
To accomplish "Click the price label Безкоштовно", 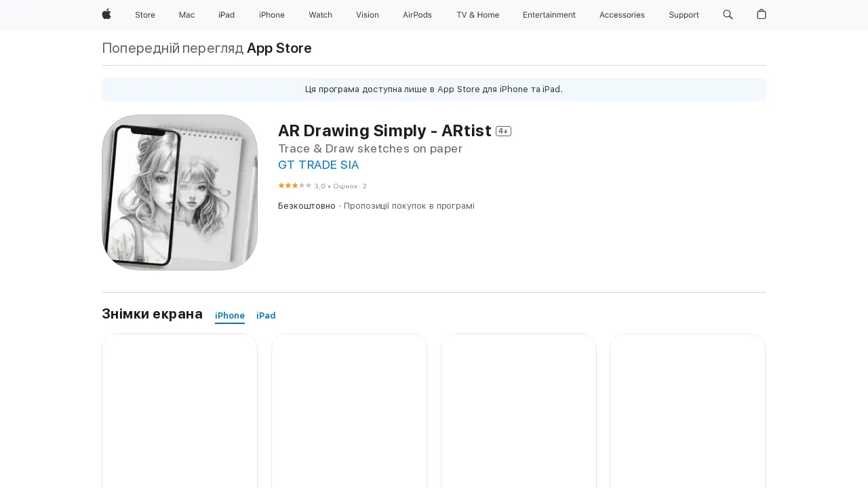I will [x=307, y=206].
